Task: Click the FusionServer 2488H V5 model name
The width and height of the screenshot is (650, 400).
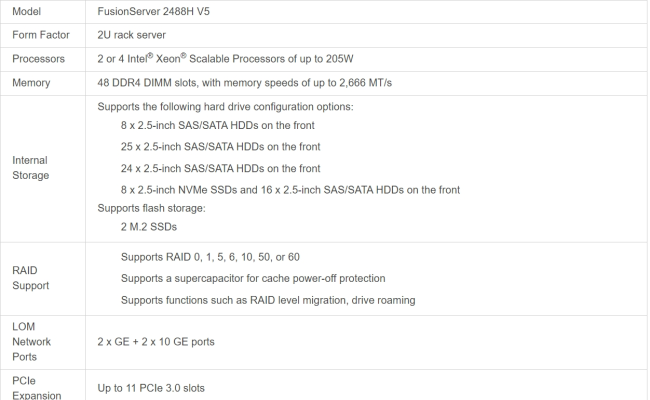Action: click(154, 11)
